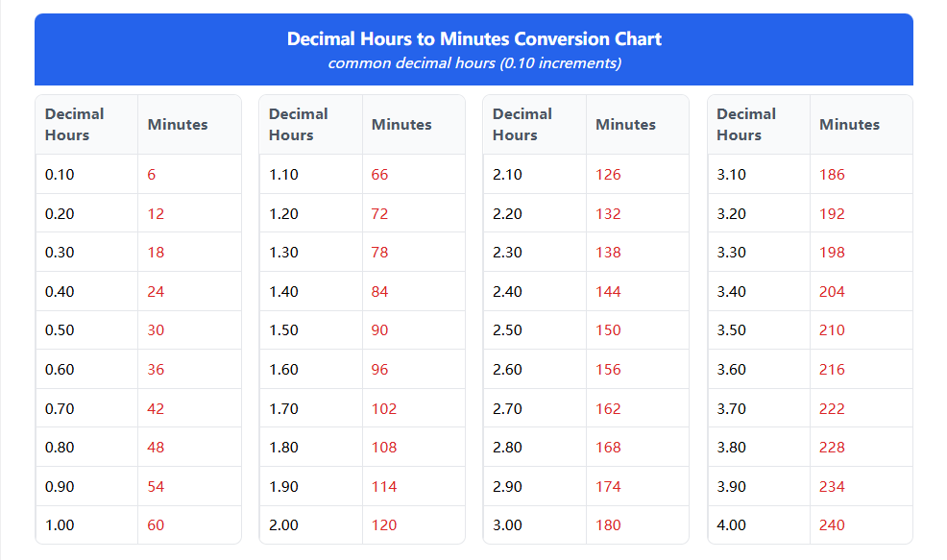947x560 pixels.
Task: Select the 2.50 decimal hours cell
Action: (507, 330)
